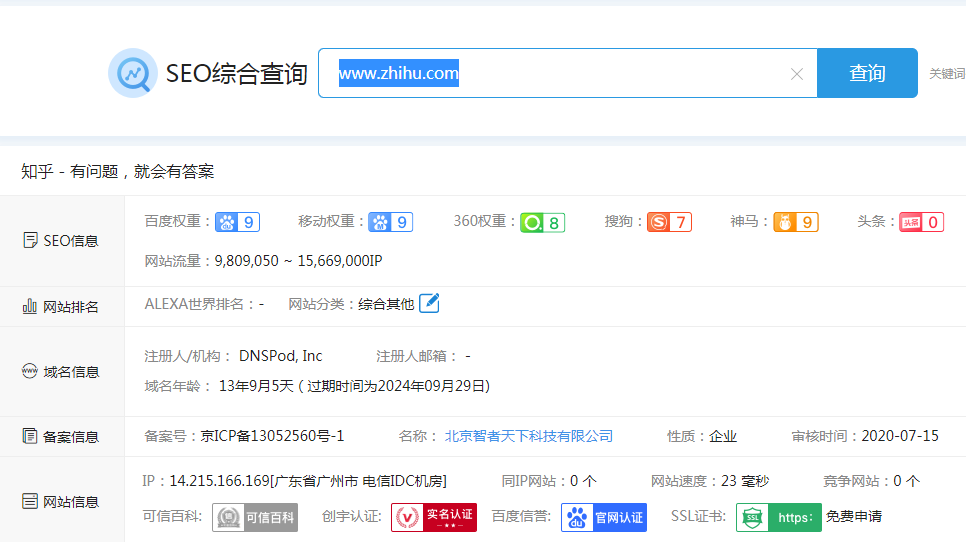Click the 网站排名 bar chart icon
Viewport: 966px width, 542px height.
(30, 306)
